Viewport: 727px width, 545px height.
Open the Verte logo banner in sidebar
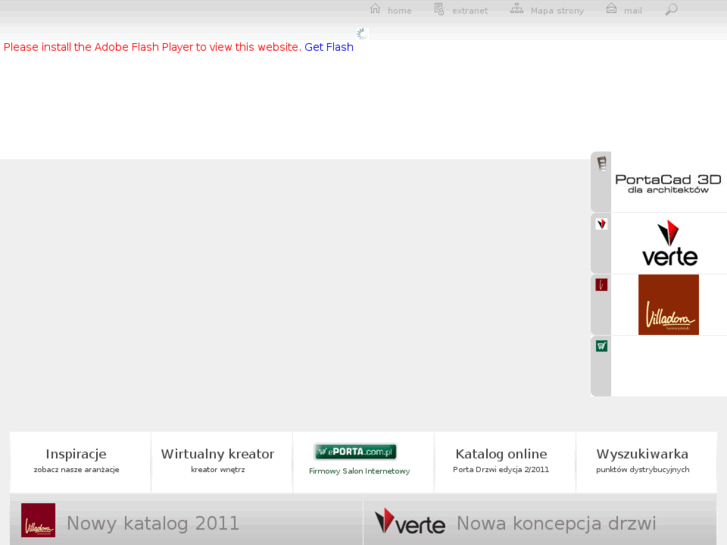[x=670, y=243]
